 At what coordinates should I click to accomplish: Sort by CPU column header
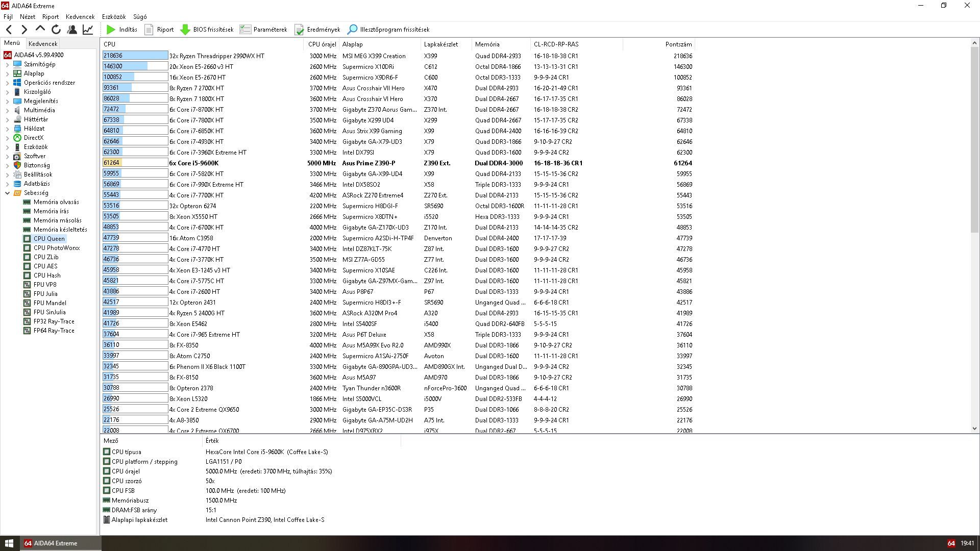pyautogui.click(x=202, y=44)
